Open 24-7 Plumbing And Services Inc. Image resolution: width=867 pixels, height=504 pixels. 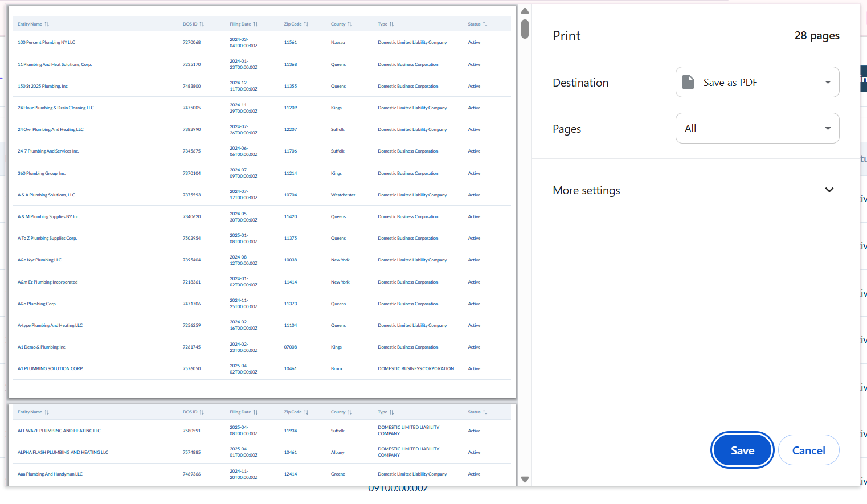tap(48, 151)
